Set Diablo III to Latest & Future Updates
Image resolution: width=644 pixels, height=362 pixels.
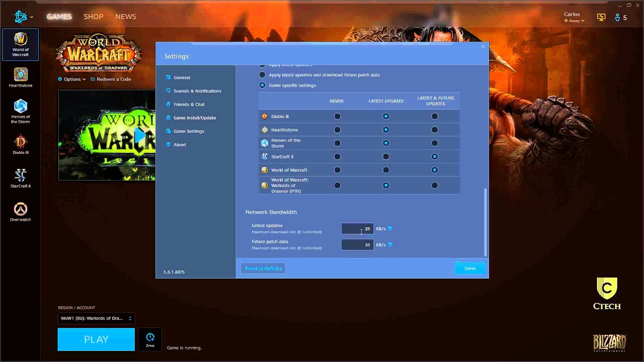point(435,117)
